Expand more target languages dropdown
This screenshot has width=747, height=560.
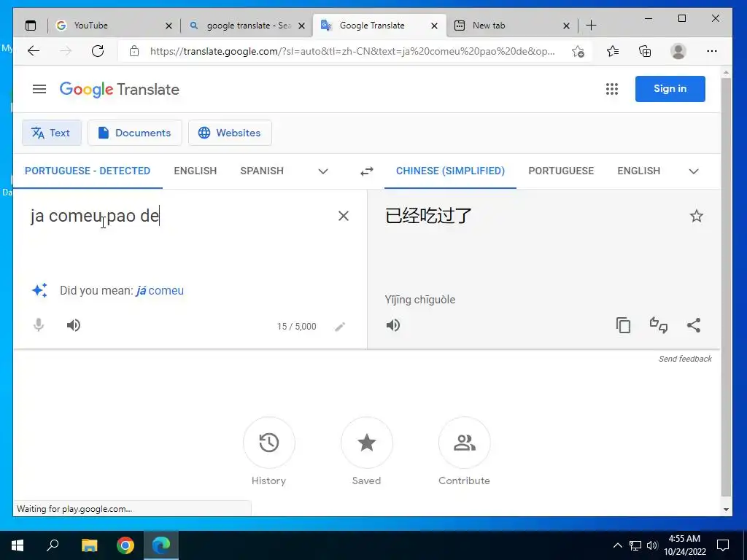(x=694, y=171)
